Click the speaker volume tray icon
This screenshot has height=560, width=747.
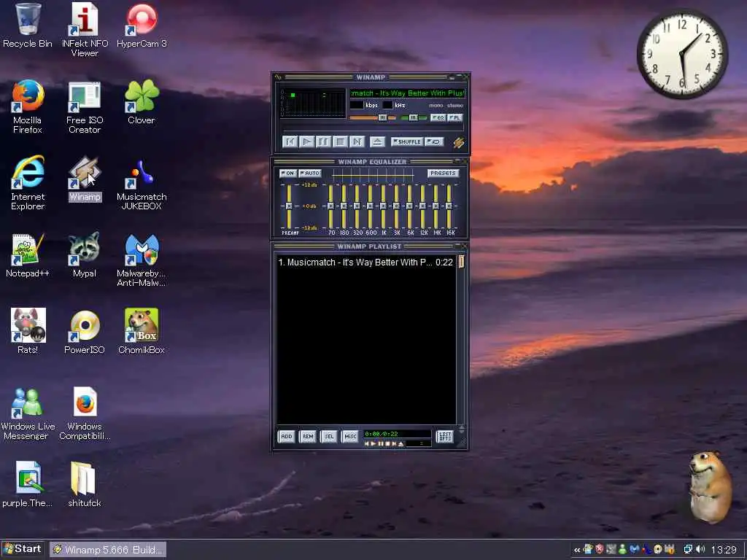pyautogui.click(x=700, y=550)
